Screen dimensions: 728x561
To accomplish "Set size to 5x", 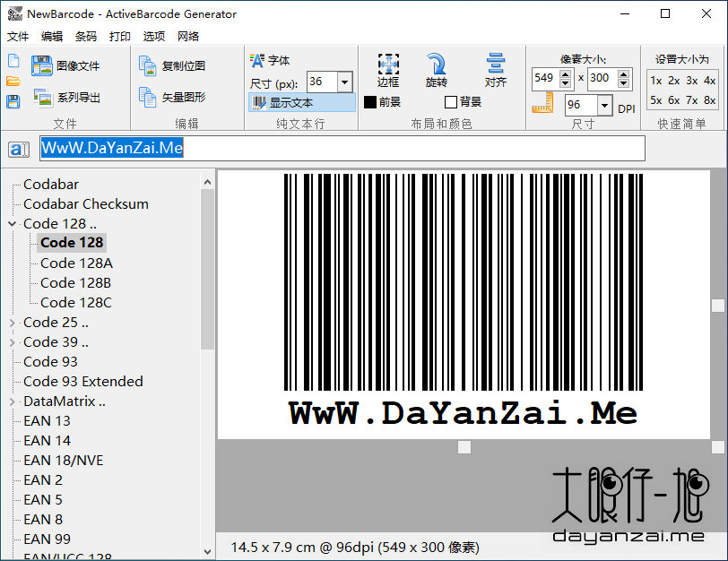I will pos(656,100).
